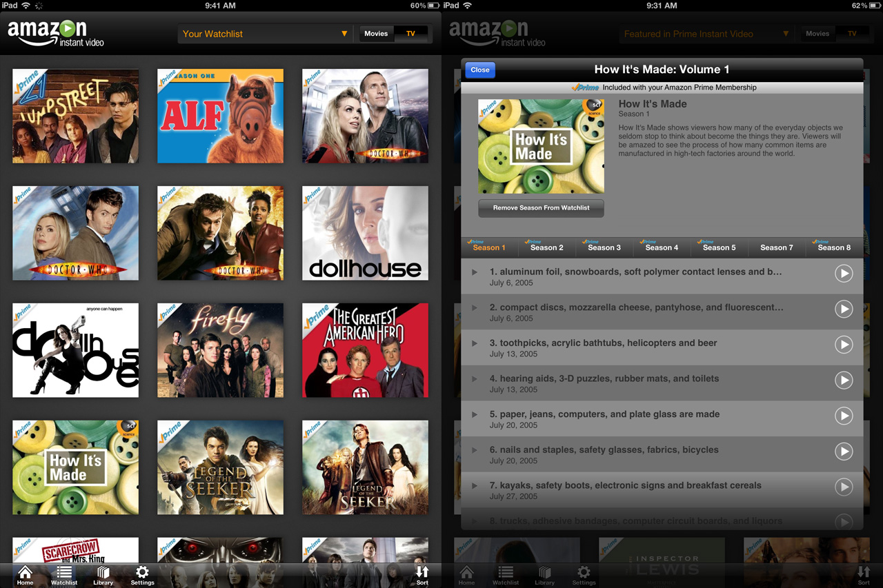The width and height of the screenshot is (883, 588).
Task: Play episode 3 about toothpicks and helicopters
Action: click(x=844, y=345)
